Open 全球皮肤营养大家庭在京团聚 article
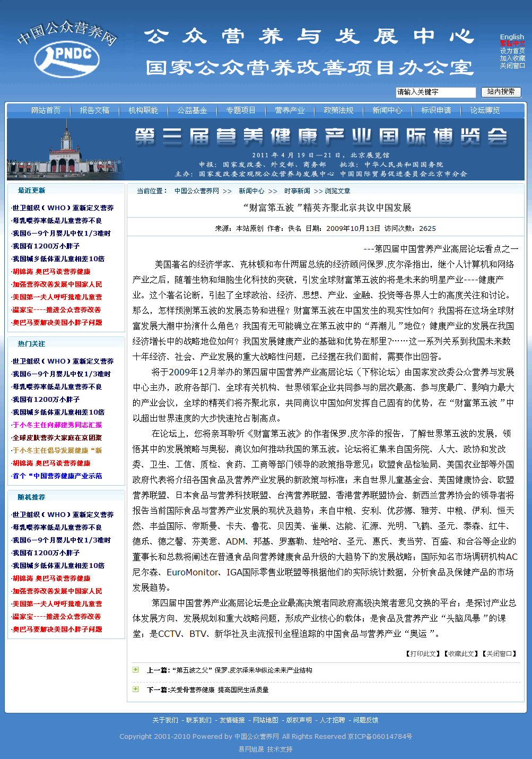The width and height of the screenshot is (532, 759). [57, 438]
